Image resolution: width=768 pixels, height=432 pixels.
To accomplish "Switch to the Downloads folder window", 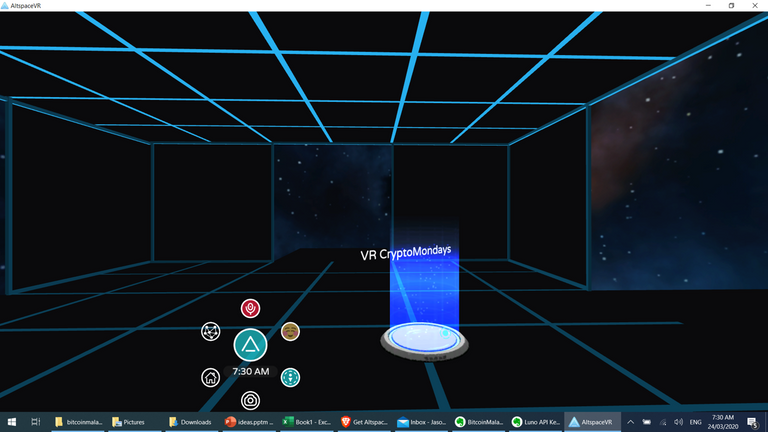I will tap(191, 422).
